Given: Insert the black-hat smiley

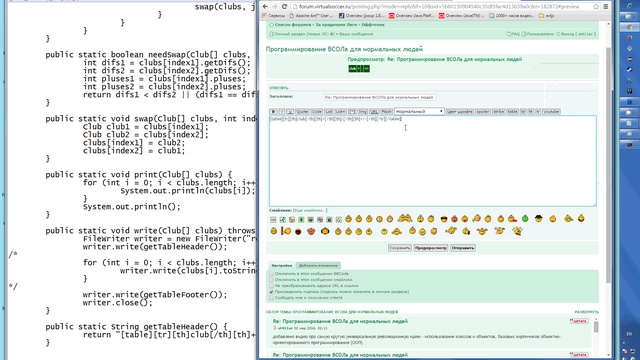Looking at the screenshot, I should (x=538, y=219).
